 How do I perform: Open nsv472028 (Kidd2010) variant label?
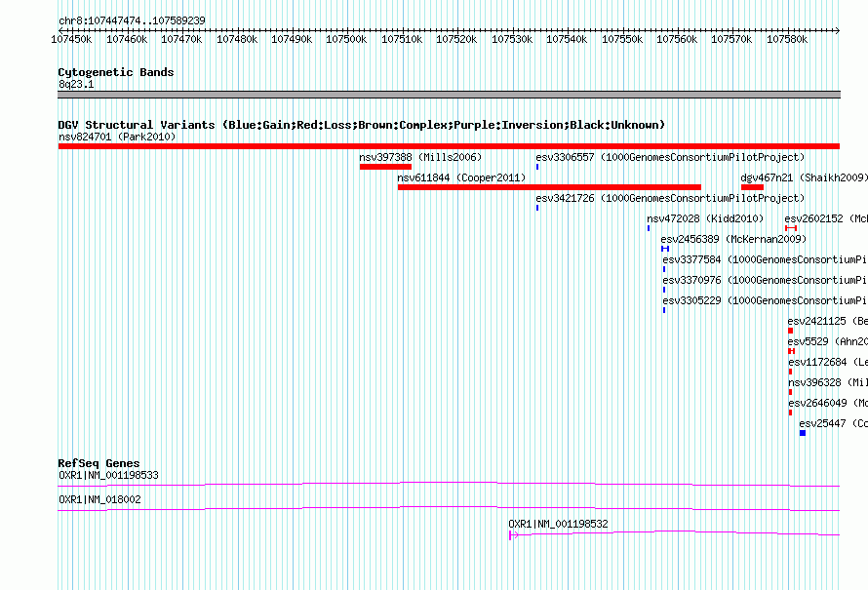coord(705,218)
